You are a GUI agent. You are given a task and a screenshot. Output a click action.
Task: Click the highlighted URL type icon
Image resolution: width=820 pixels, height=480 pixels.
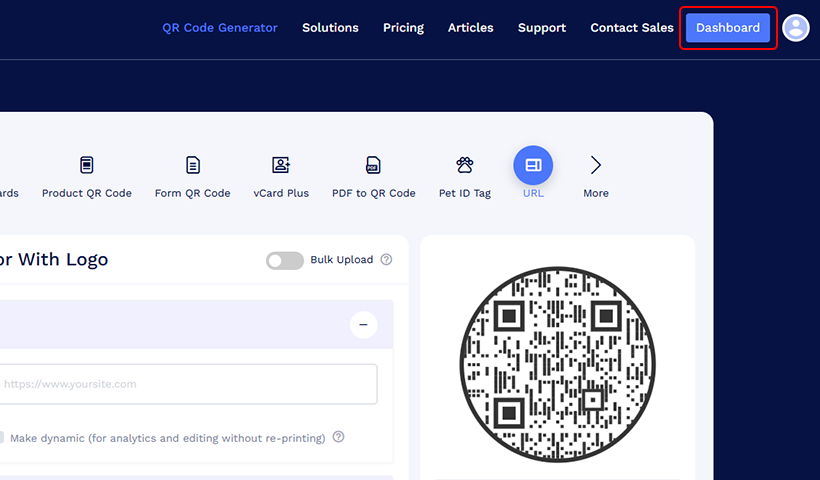533,165
